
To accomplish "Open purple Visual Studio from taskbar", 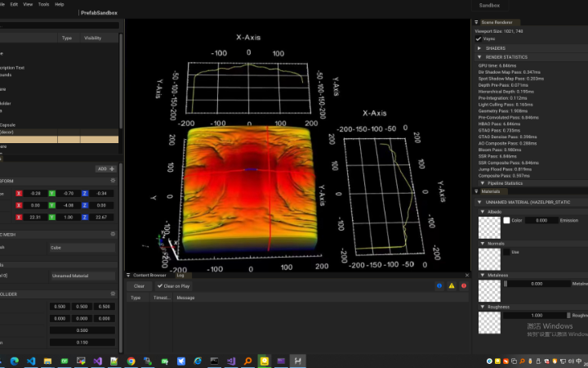I will 97,361.
